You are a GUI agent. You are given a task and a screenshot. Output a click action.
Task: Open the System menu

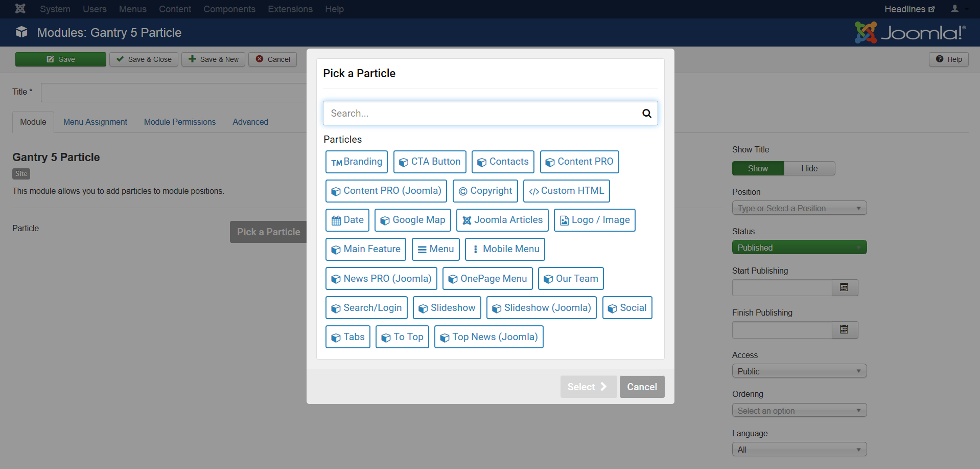tap(55, 9)
